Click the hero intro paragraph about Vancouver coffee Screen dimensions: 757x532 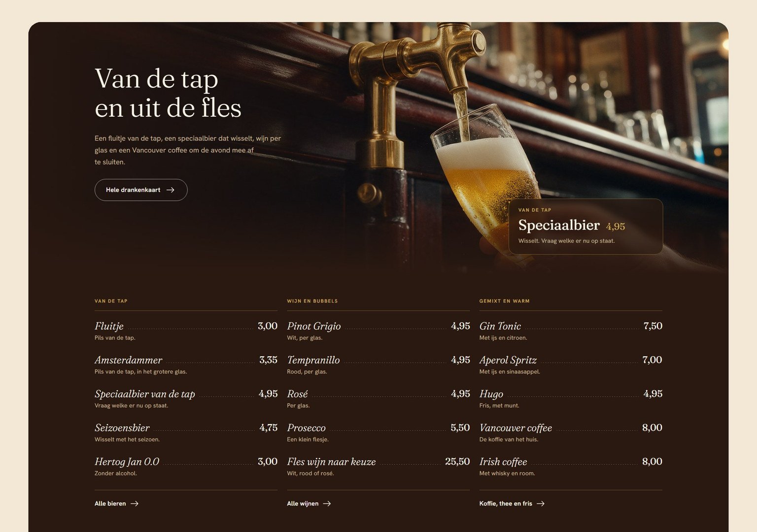[x=188, y=150]
